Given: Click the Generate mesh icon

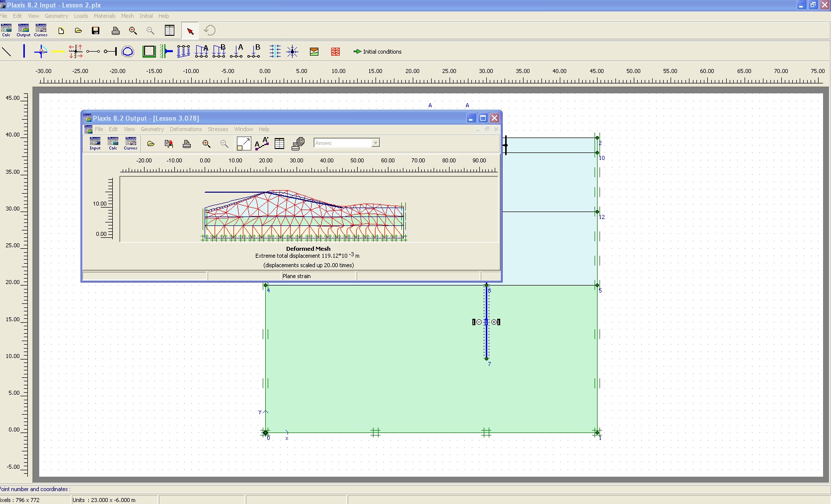Looking at the screenshot, I should 335,52.
